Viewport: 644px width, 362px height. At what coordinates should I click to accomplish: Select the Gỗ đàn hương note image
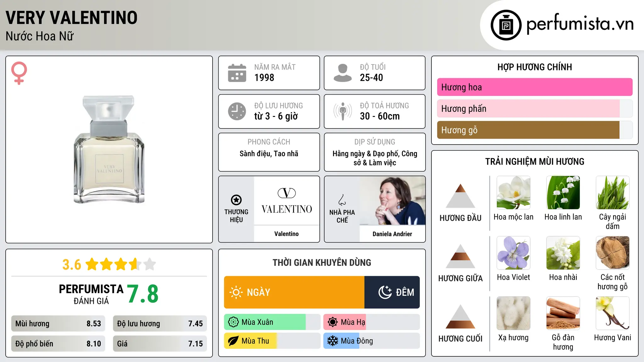tap(563, 313)
